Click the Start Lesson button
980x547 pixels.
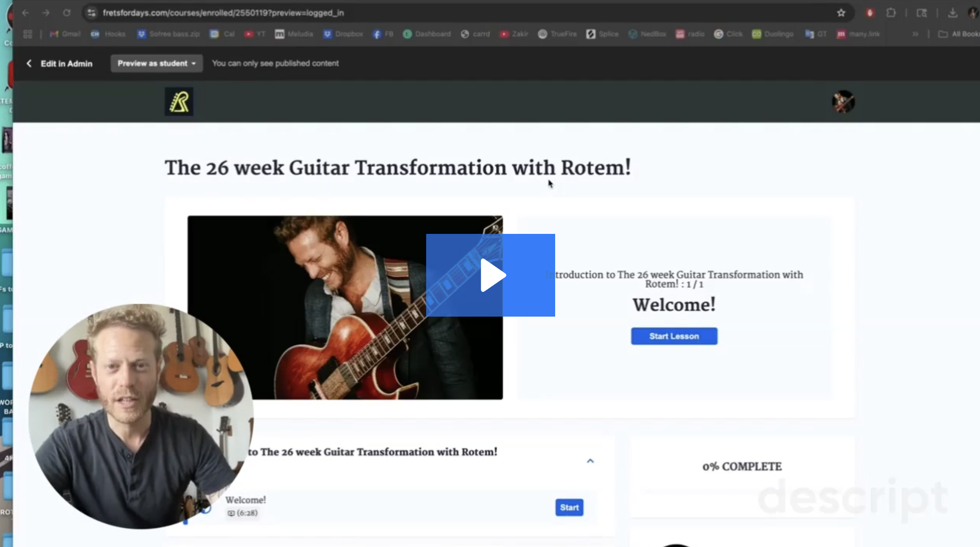coord(674,336)
